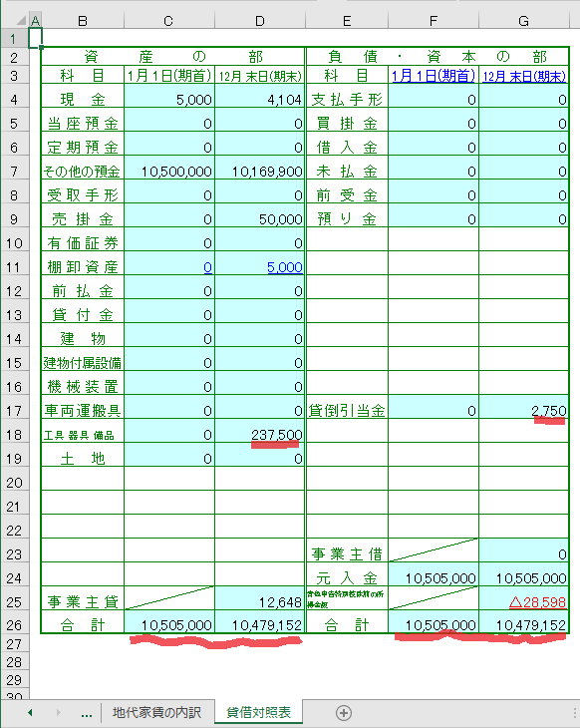Open the hidden sheets ellipsis button
Viewport: 580px width, 728px height.
point(87,714)
